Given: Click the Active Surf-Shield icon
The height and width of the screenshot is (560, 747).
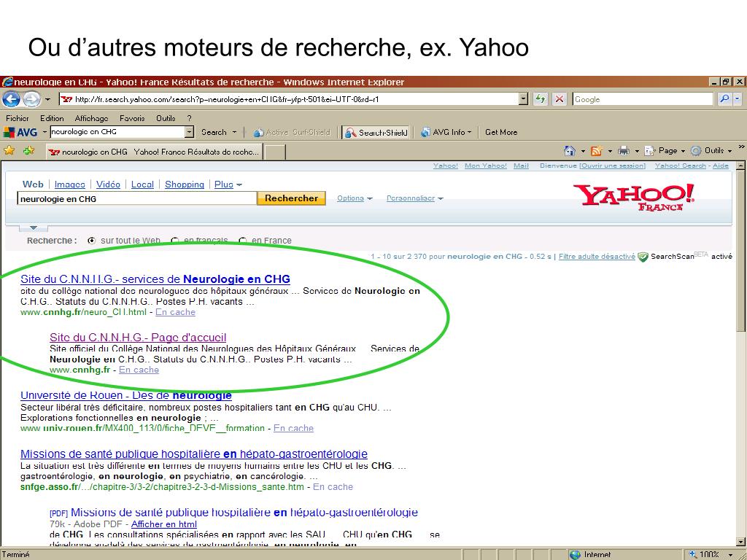Looking at the screenshot, I should pos(259,133).
